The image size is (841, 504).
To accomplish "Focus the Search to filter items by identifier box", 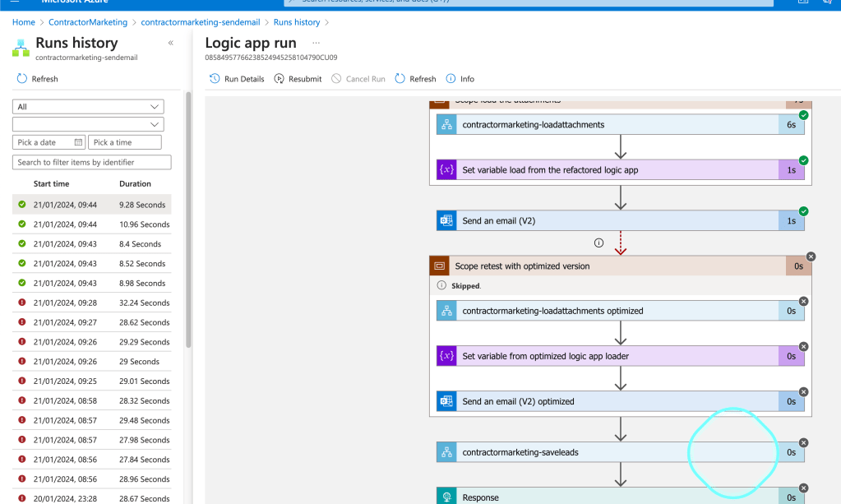I will (92, 162).
